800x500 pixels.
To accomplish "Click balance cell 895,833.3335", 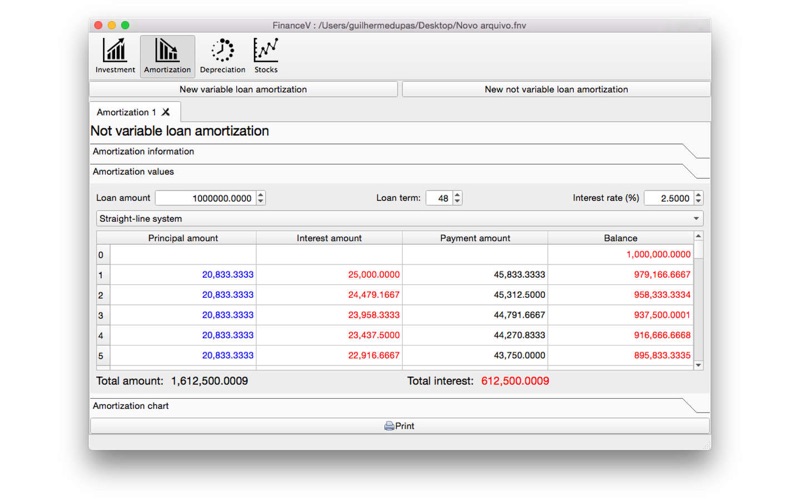I will click(620, 356).
